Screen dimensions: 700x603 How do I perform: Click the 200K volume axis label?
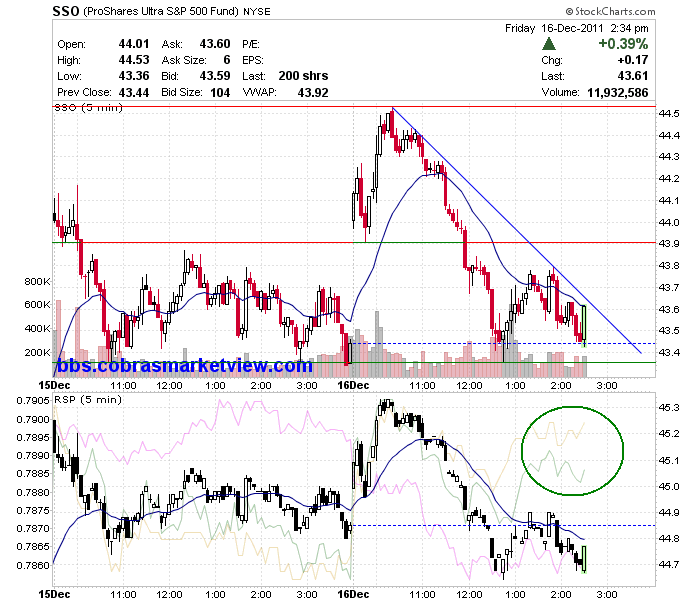(38, 353)
